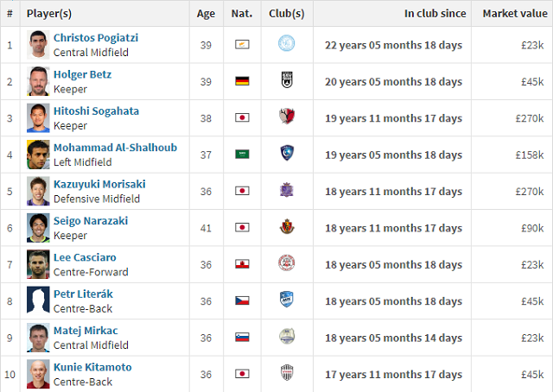Sort by In club since header
The image size is (553, 392).
click(435, 14)
